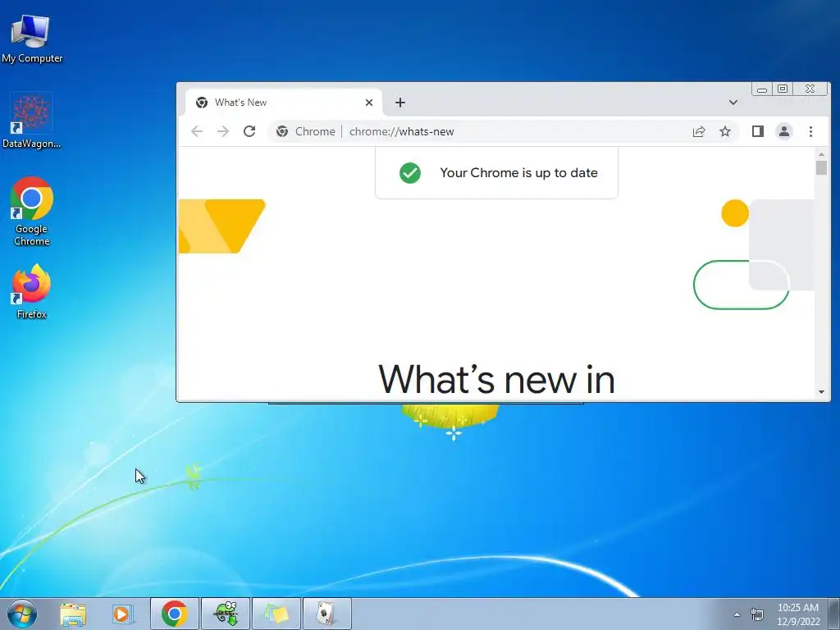
Task: Open My Computer desktop icon
Action: pyautogui.click(x=31, y=39)
